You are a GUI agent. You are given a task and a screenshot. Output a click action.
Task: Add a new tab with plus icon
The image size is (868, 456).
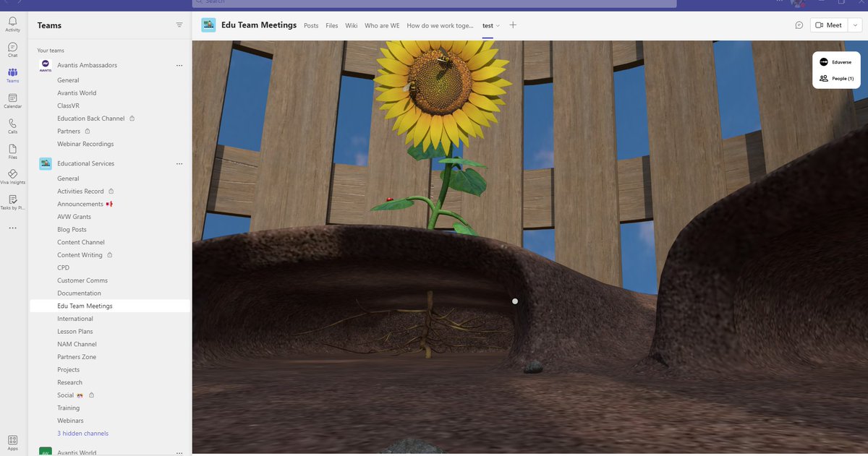[x=513, y=25]
